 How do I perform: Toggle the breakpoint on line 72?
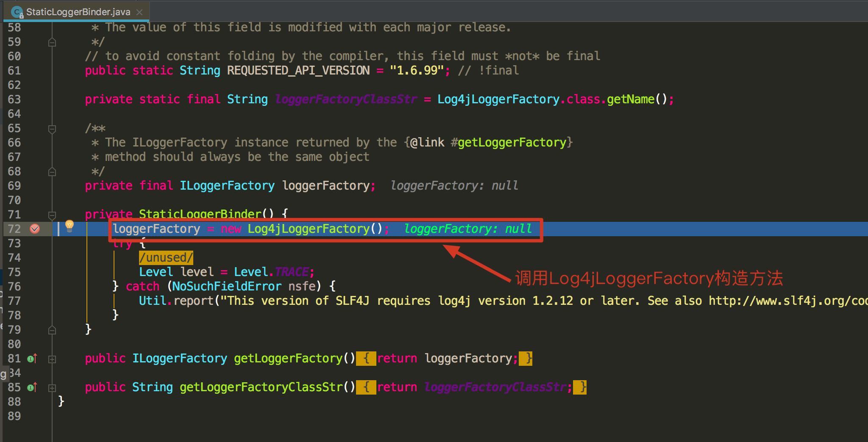point(35,229)
